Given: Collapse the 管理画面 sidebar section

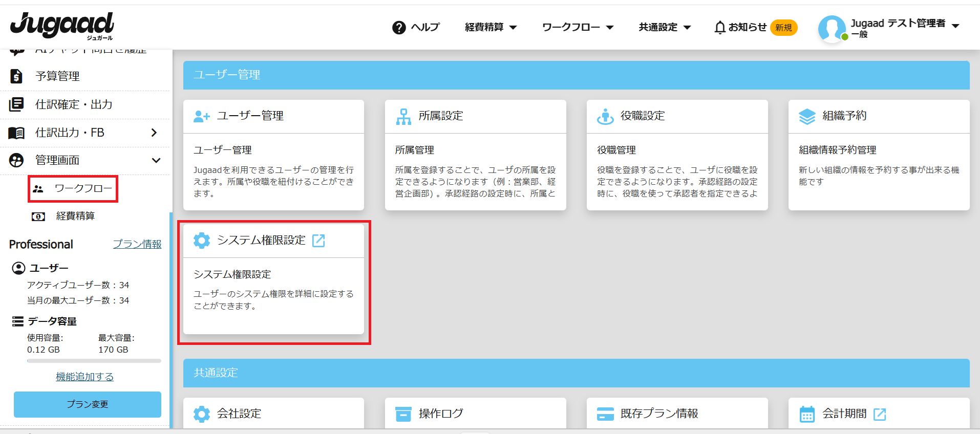Looking at the screenshot, I should 156,161.
